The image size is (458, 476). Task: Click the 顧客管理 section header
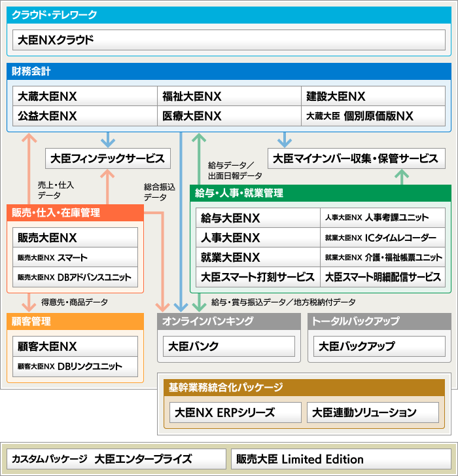pos(75,321)
